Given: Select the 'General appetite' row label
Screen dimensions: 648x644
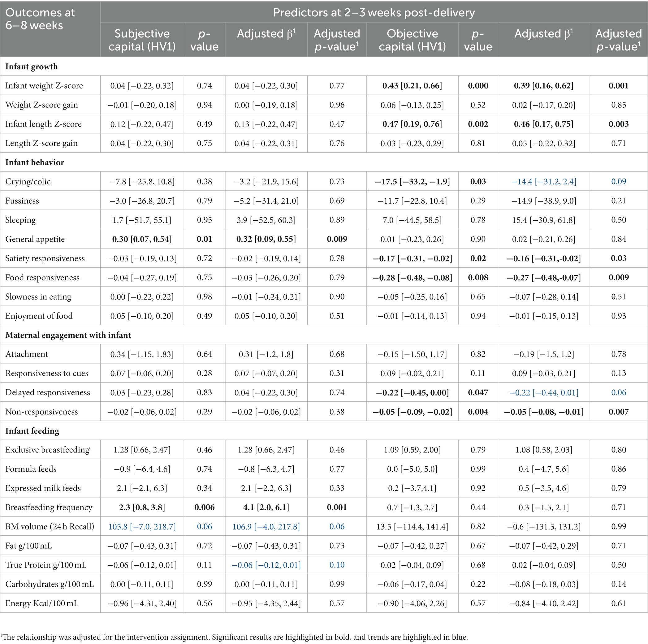Looking at the screenshot, I should (x=35, y=239).
